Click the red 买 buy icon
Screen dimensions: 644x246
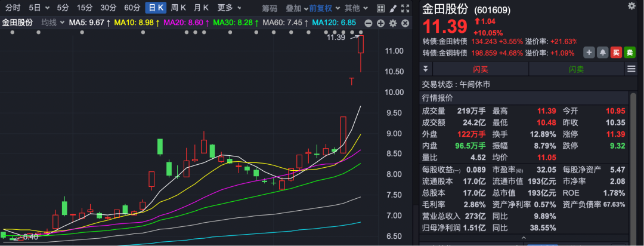(615, 53)
